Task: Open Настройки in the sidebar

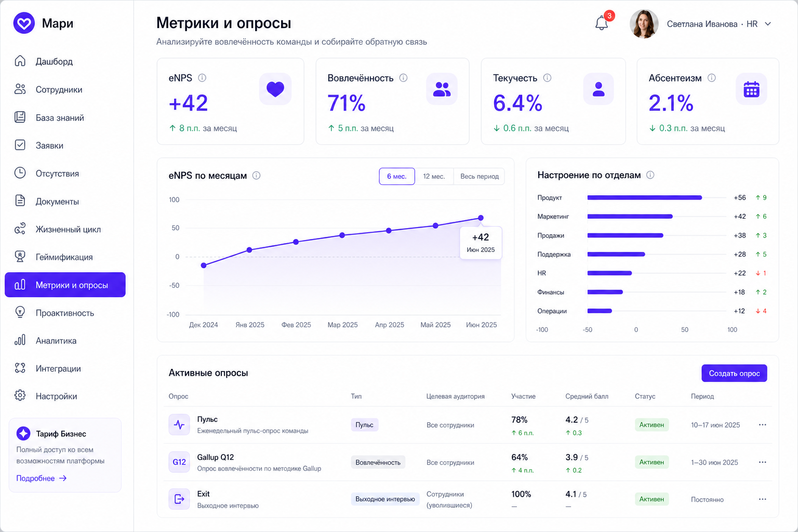Action: (x=65, y=396)
